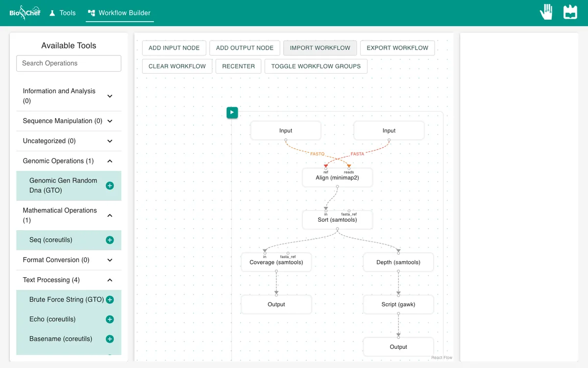Viewport: 588px width, 368px height.
Task: Export the workflow
Action: click(397, 48)
